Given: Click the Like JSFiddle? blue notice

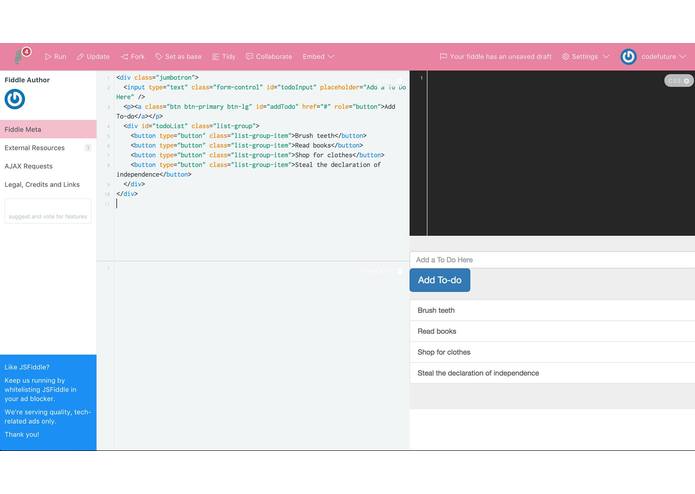Looking at the screenshot, I should pos(48,402).
